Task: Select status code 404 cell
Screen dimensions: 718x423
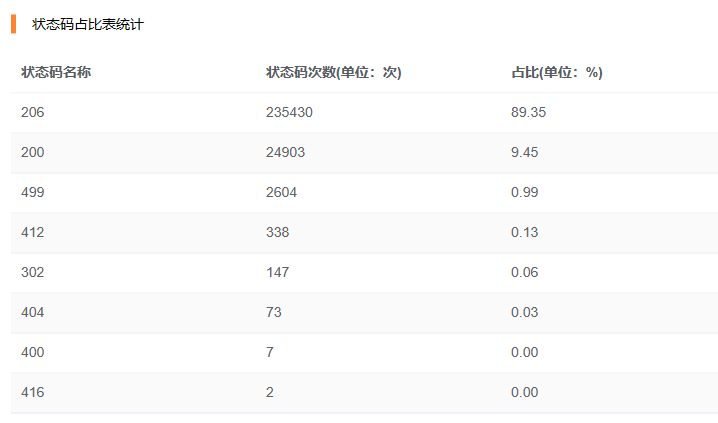Action: (x=33, y=313)
